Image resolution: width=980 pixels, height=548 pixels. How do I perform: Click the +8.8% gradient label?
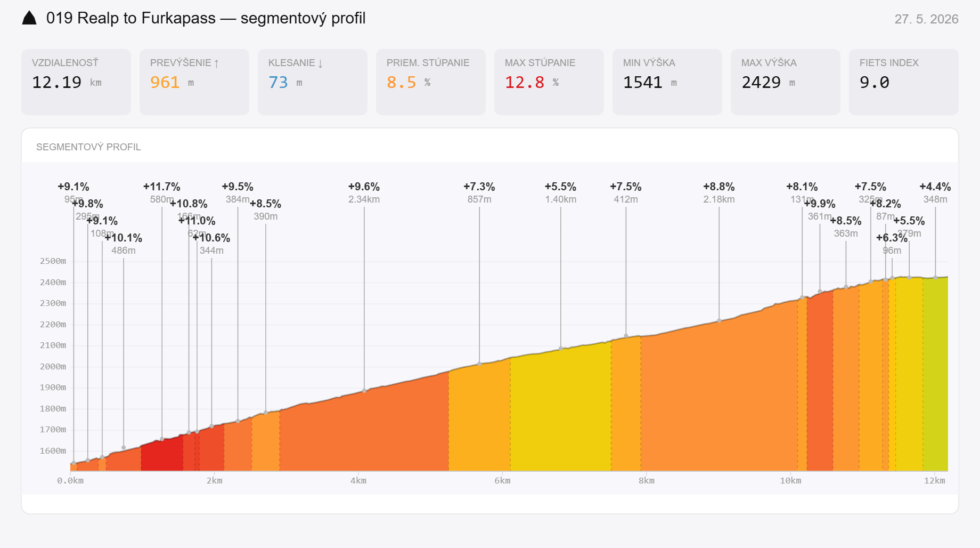(x=719, y=187)
